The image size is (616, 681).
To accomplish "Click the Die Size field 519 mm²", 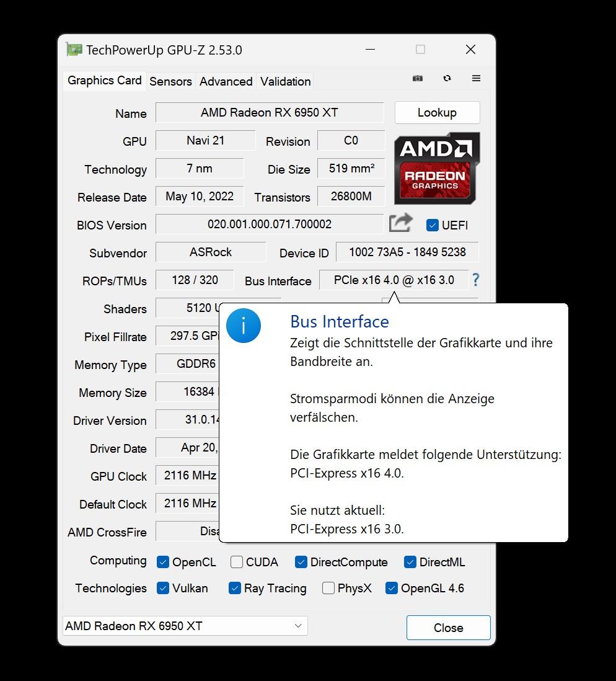I will [351, 169].
